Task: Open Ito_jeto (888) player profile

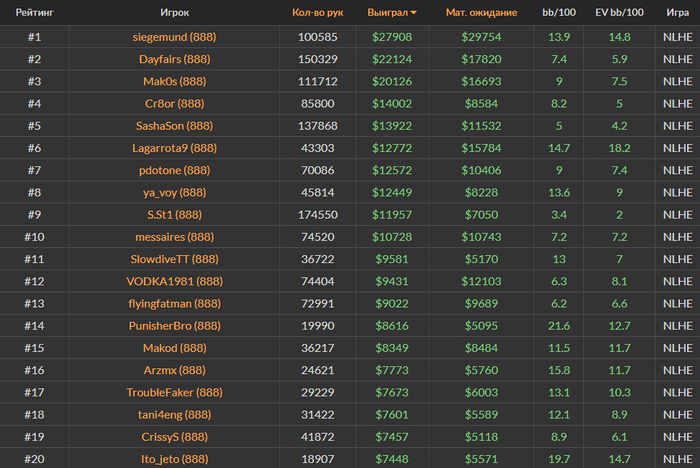Action: coord(175,459)
